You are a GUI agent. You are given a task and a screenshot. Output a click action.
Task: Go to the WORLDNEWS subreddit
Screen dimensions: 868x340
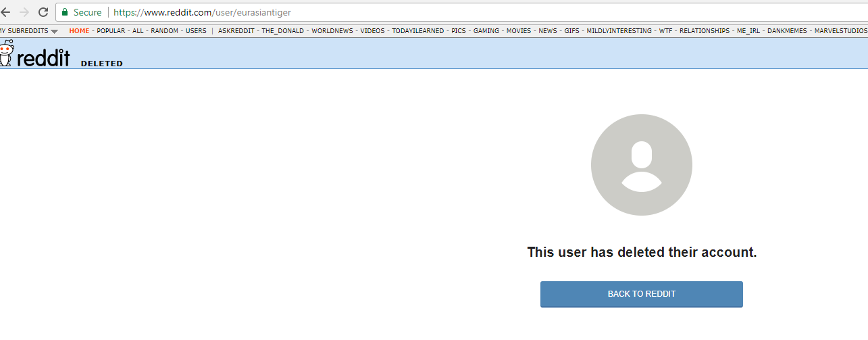332,31
